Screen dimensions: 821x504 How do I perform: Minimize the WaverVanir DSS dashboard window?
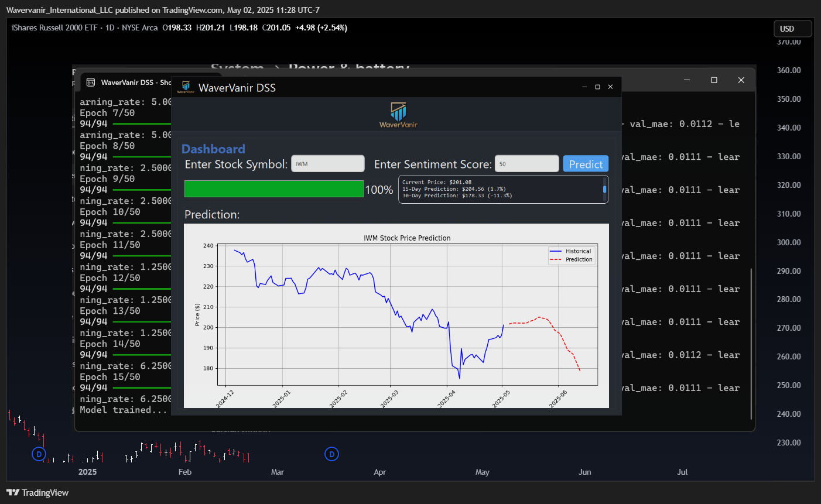tap(584, 87)
